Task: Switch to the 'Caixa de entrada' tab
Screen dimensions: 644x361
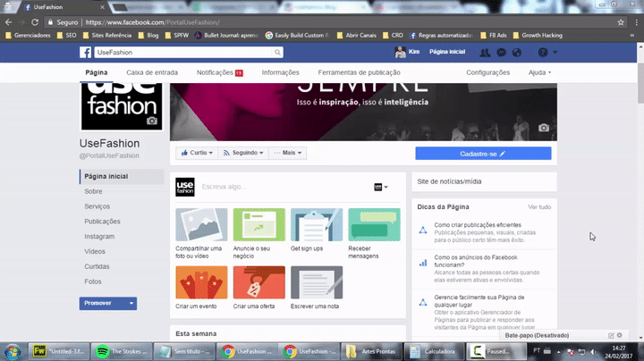Action: coord(152,72)
